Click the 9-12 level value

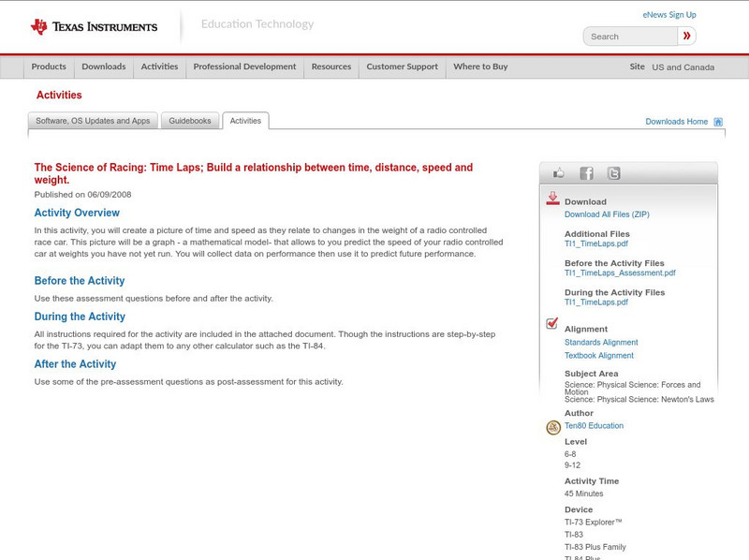(572, 465)
